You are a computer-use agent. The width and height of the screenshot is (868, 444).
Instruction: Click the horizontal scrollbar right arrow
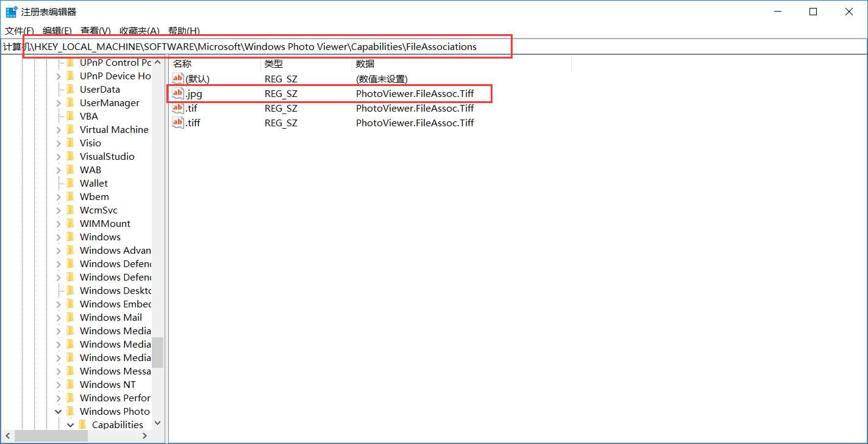[x=144, y=436]
